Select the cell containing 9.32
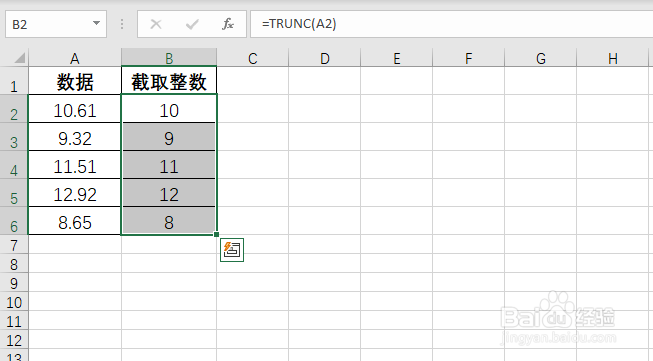The height and width of the screenshot is (361, 653). (75, 138)
